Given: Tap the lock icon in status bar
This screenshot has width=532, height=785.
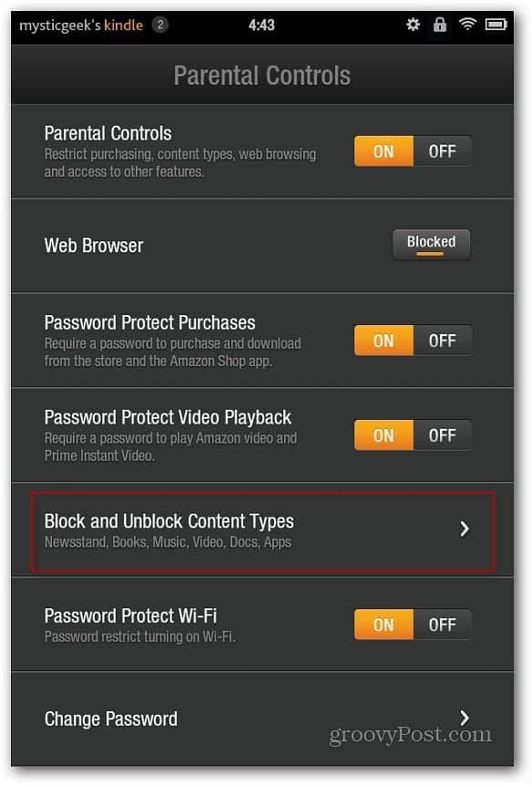Looking at the screenshot, I should (x=440, y=24).
